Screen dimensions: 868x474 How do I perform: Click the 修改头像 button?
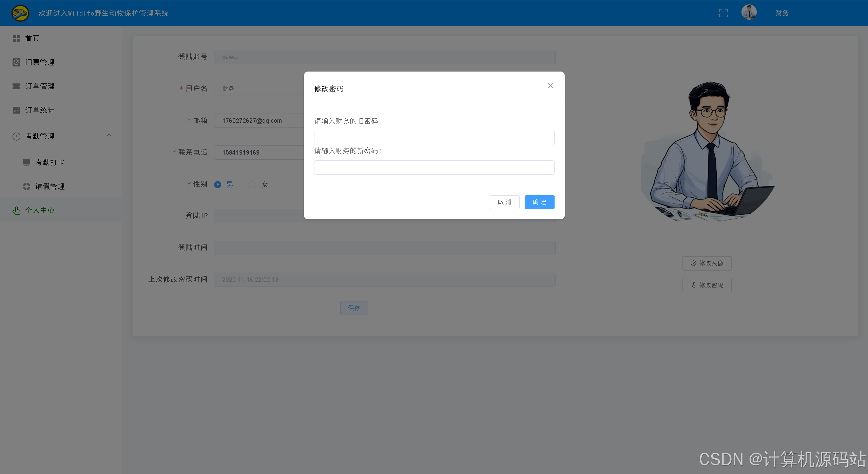point(707,263)
